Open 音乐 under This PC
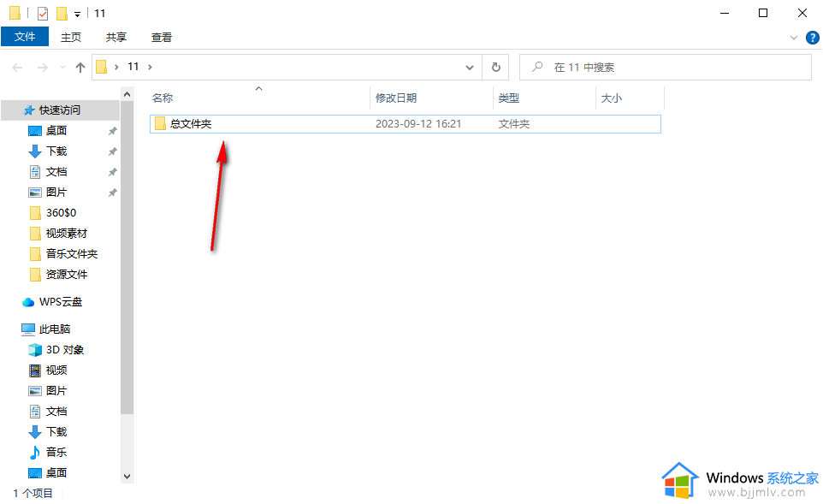The width and height of the screenshot is (823, 504). click(56, 452)
